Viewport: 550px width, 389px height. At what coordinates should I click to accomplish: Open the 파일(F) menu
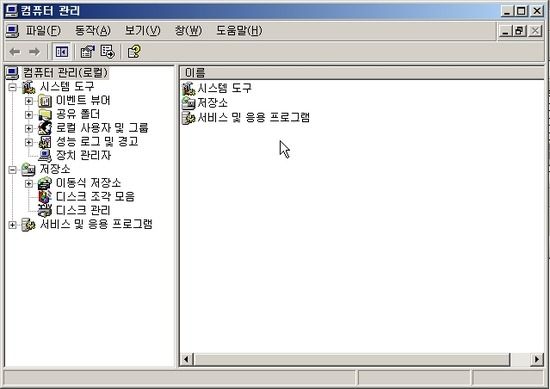point(43,31)
